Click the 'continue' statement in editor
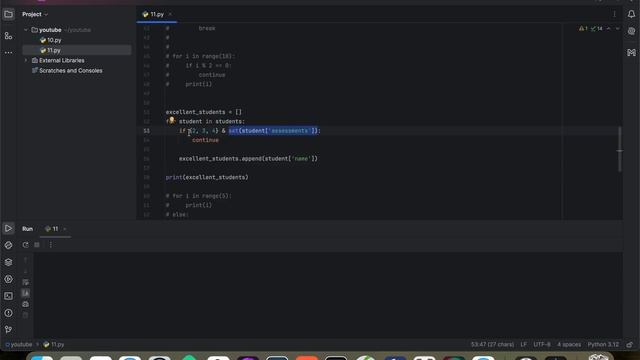This screenshot has width=640, height=360. tap(205, 140)
